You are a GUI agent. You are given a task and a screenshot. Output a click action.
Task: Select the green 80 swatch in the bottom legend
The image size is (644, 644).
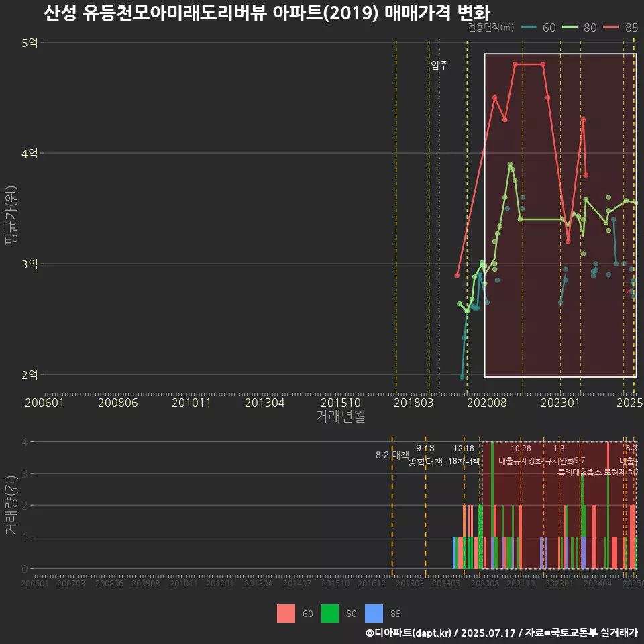(330, 614)
